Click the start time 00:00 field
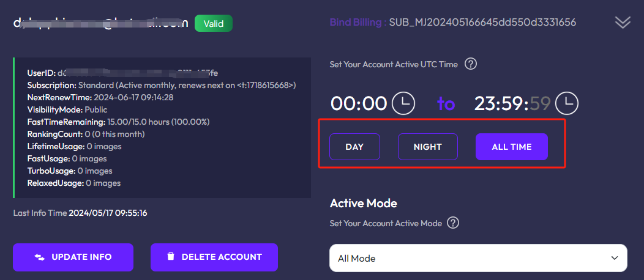Image resolution: width=644 pixels, height=280 pixels. click(359, 103)
